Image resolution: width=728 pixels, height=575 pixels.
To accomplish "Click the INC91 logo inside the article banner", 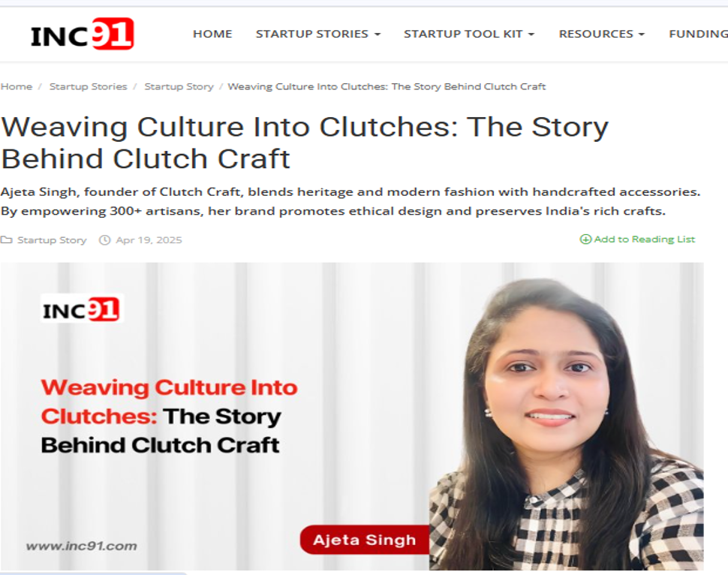I will tap(82, 309).
